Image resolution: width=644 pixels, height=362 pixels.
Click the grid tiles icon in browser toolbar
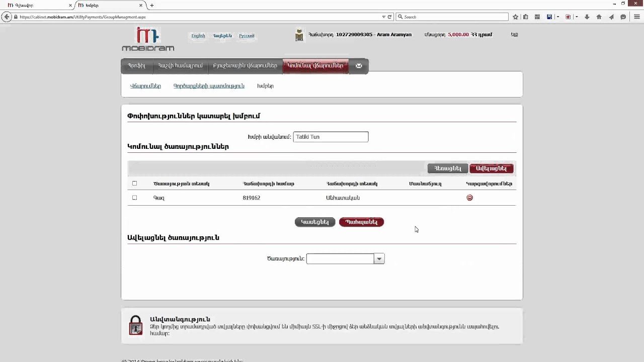[x=537, y=17]
